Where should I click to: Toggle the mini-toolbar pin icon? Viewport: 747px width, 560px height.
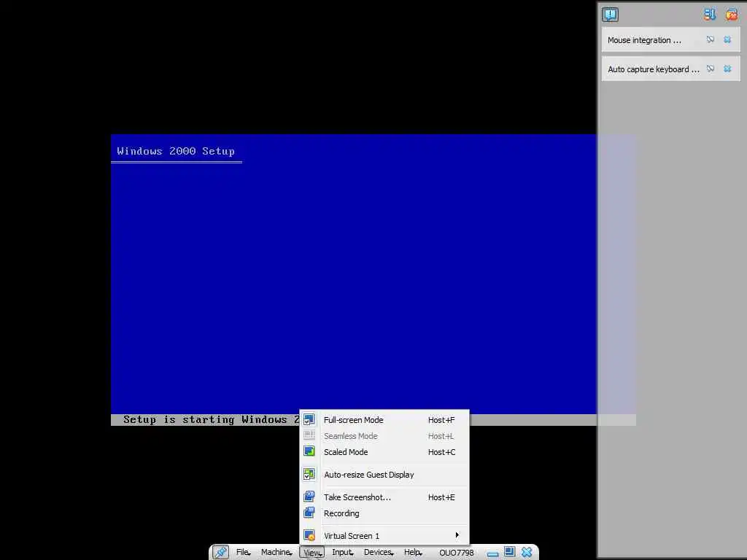tap(220, 552)
